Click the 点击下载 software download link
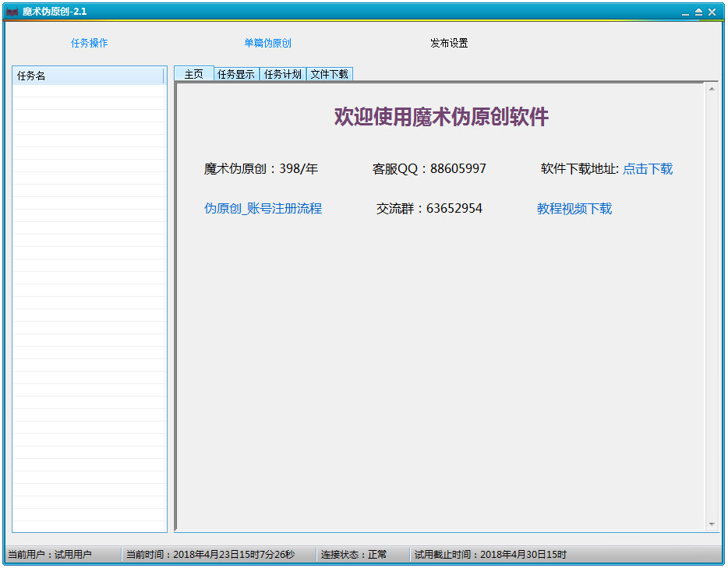The width and height of the screenshot is (728, 568). (647, 169)
